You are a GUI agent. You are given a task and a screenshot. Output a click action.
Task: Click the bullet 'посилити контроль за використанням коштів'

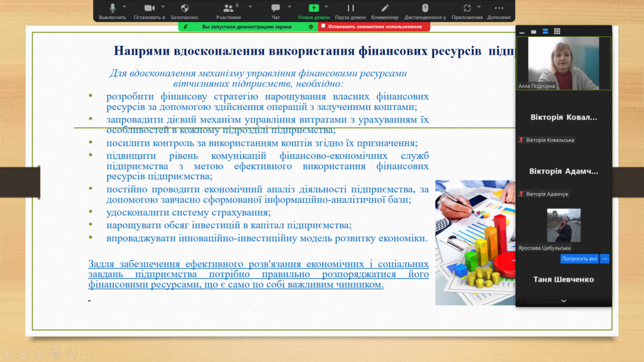(x=262, y=143)
